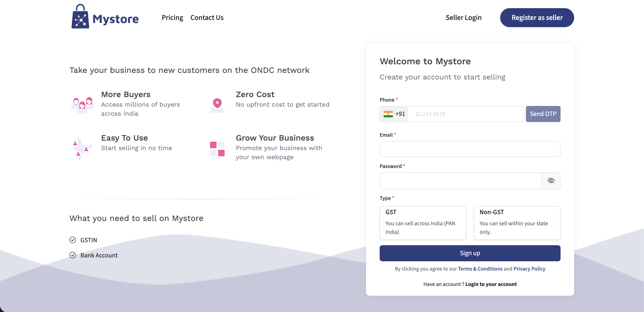This screenshot has height=312, width=644.
Task: Select the Non-GST seller type option
Action: 517,222
